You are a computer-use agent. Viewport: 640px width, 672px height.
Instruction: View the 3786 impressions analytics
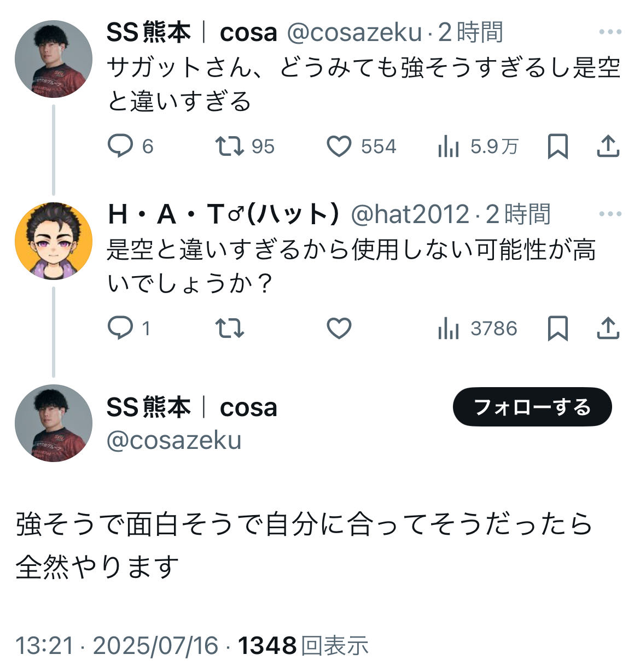coord(477,328)
